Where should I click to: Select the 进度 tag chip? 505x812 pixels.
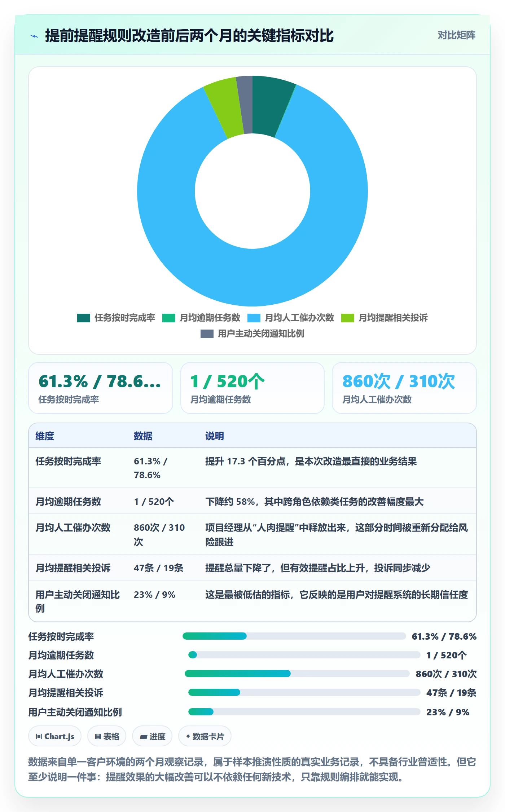point(152,736)
